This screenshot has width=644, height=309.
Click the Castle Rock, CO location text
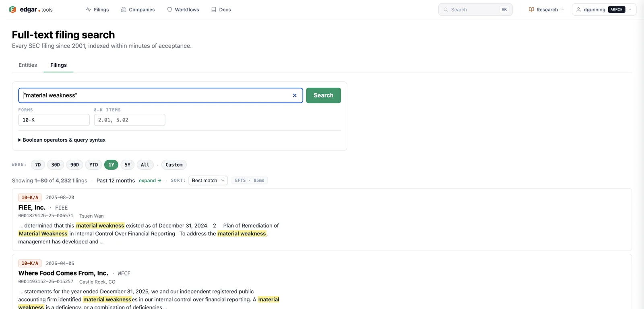pyautogui.click(x=97, y=282)
